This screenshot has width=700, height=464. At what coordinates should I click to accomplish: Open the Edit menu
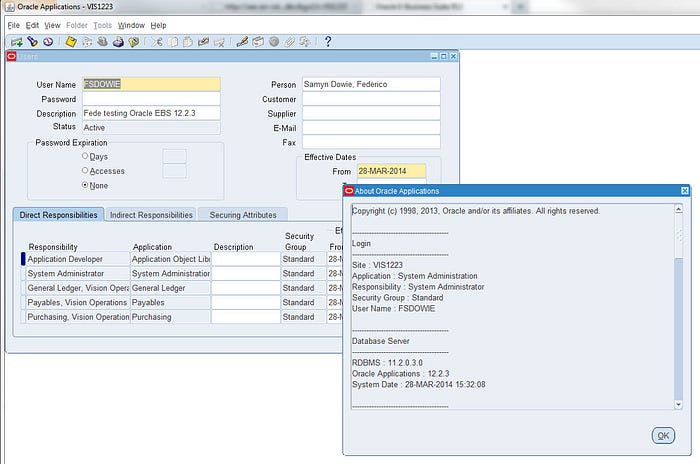(x=32, y=25)
